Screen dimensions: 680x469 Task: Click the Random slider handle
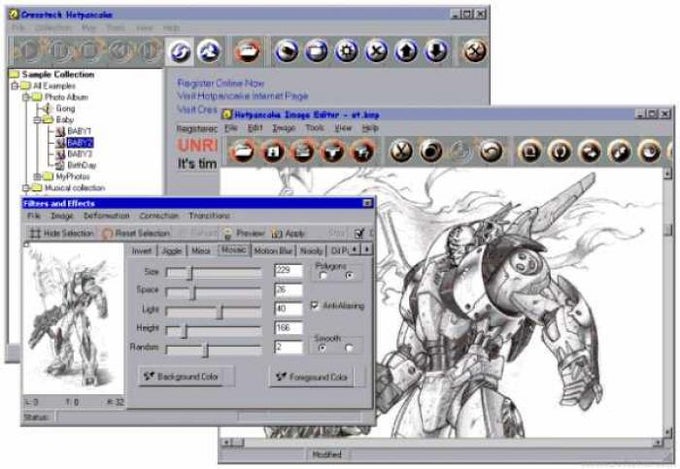[206, 349]
